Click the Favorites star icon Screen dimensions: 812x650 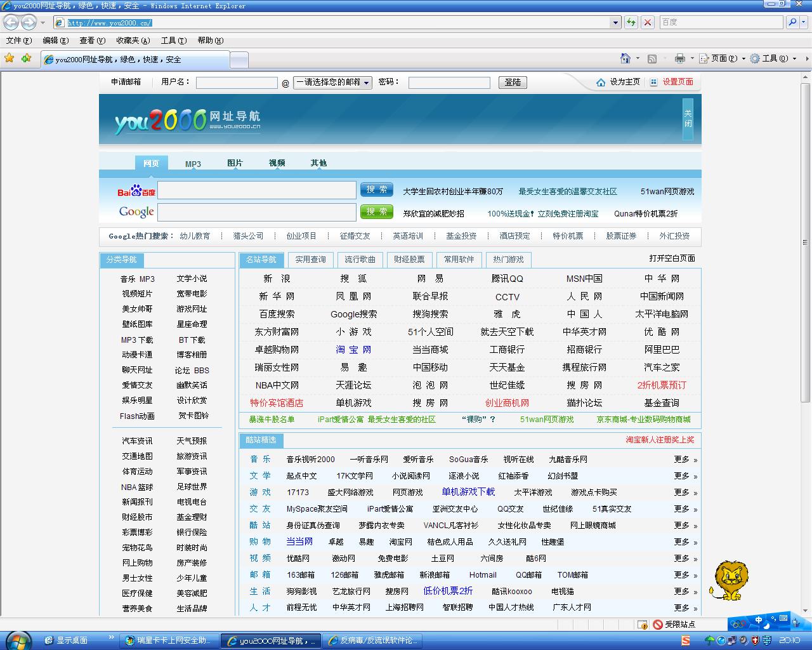9,58
